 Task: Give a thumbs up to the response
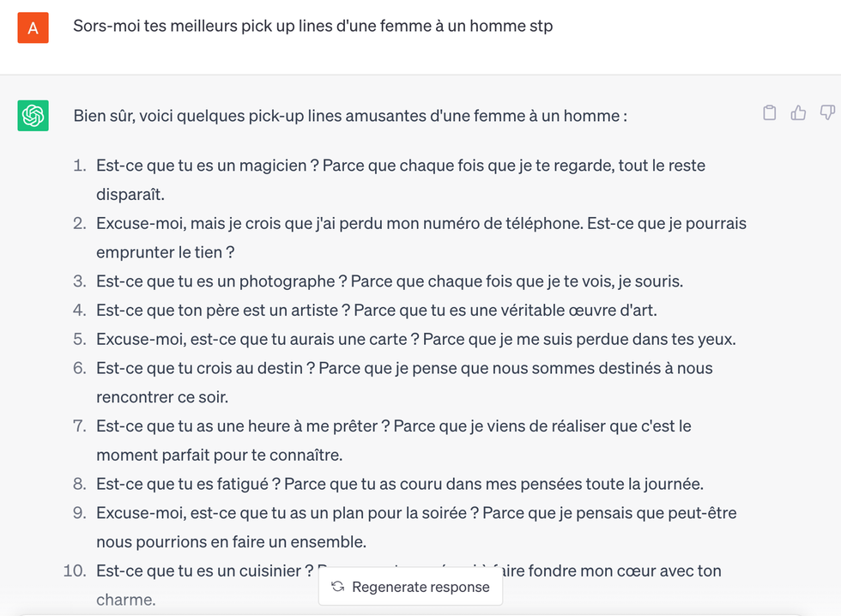point(798,112)
